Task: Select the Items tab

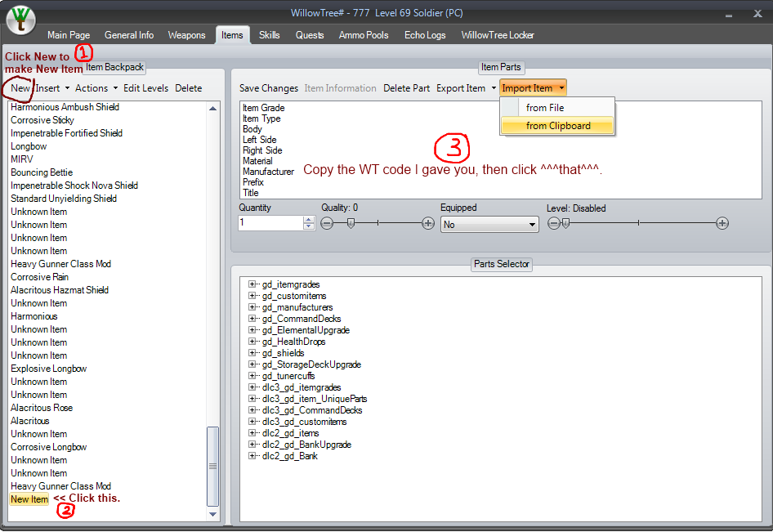Action: (x=232, y=35)
